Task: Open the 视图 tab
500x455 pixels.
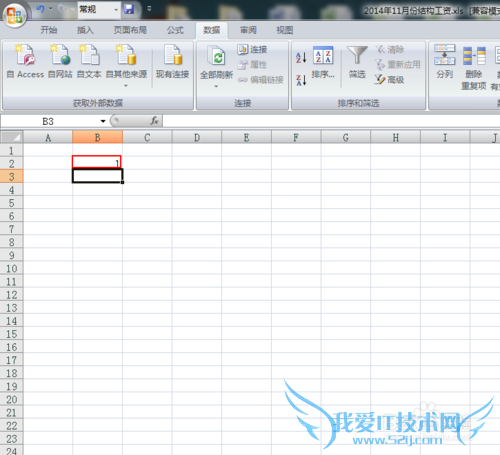Action: (x=285, y=30)
